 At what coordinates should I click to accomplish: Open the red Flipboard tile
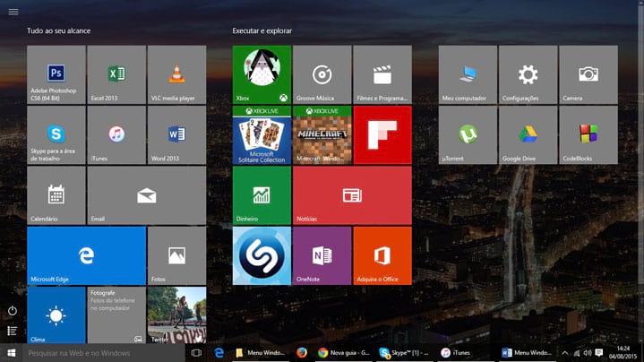382,134
